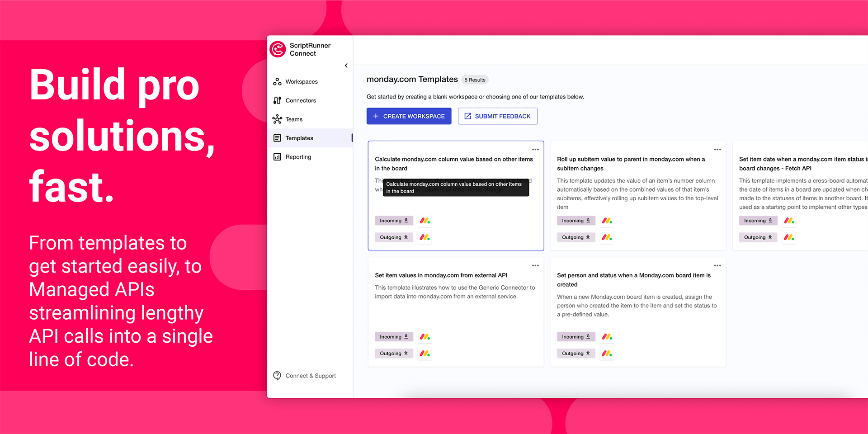Image resolution: width=868 pixels, height=434 pixels.
Task: Open Workspaces in the sidebar
Action: (301, 82)
